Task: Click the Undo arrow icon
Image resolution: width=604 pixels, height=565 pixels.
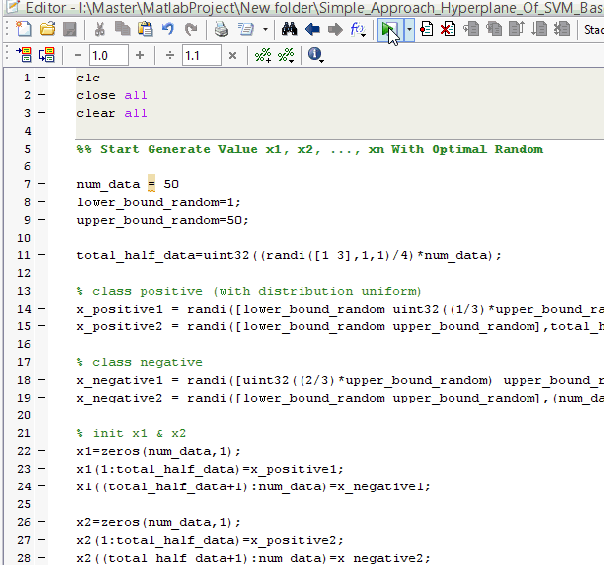Action: pos(168,30)
